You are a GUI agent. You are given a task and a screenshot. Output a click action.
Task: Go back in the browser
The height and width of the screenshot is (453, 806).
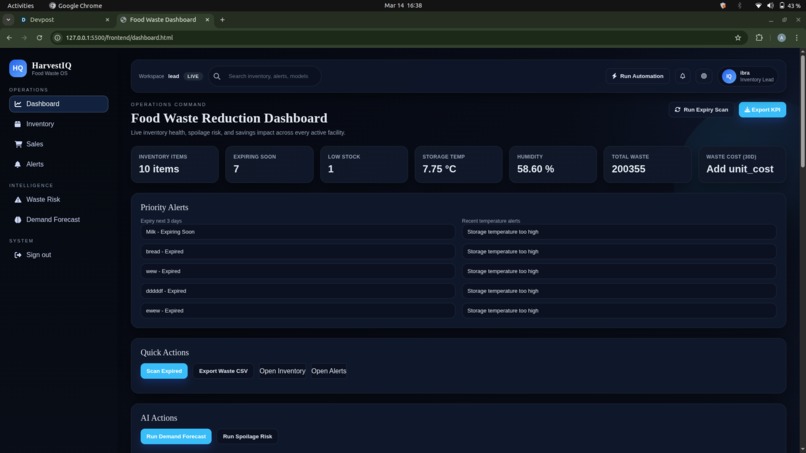point(9,38)
